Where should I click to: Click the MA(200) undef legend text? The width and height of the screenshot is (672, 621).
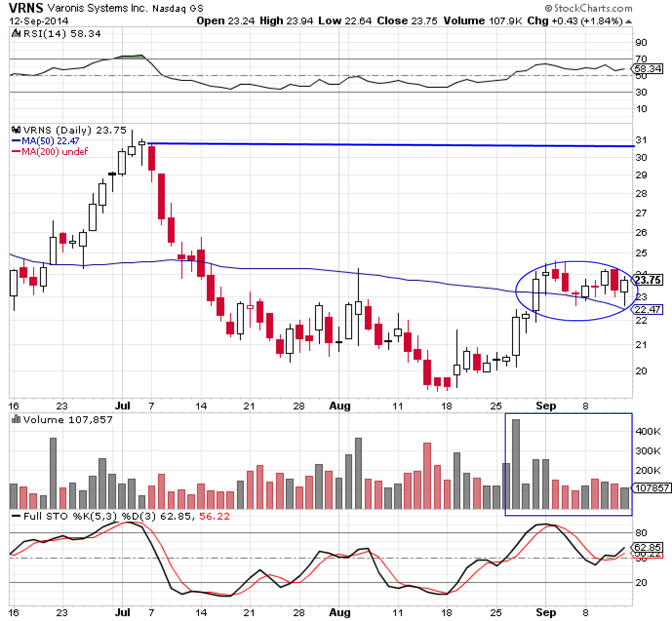(x=55, y=152)
